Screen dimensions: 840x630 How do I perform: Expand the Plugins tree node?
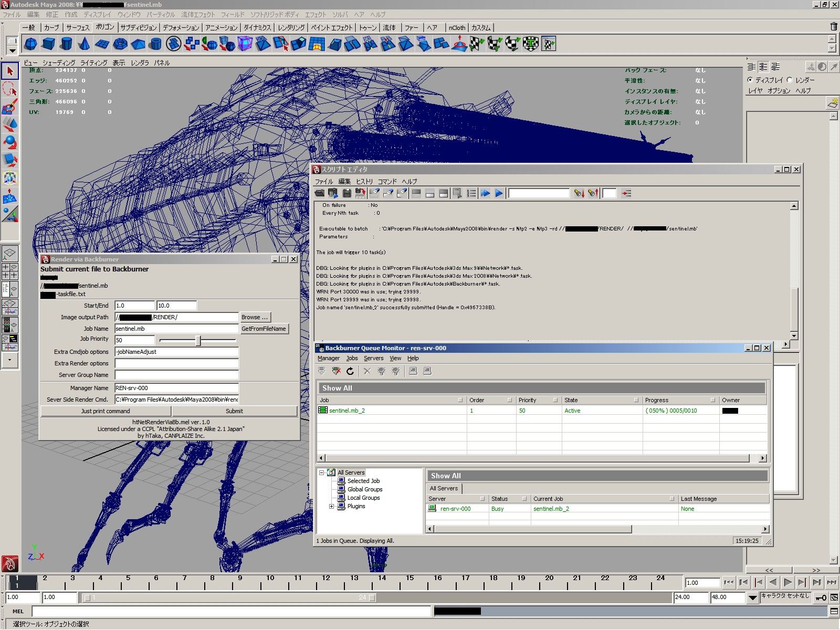[x=331, y=506]
